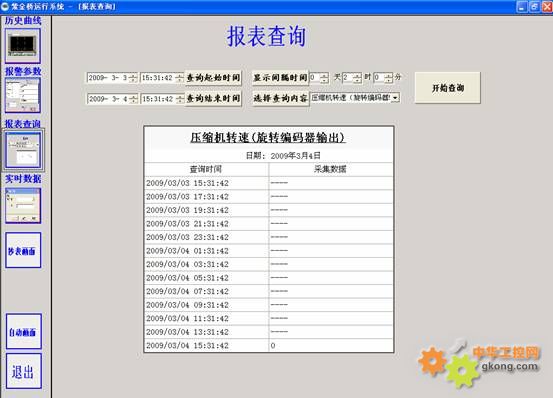Screen dimensions: 553x398
Task: Click the 查询起始时间 button
Action: tap(213, 78)
